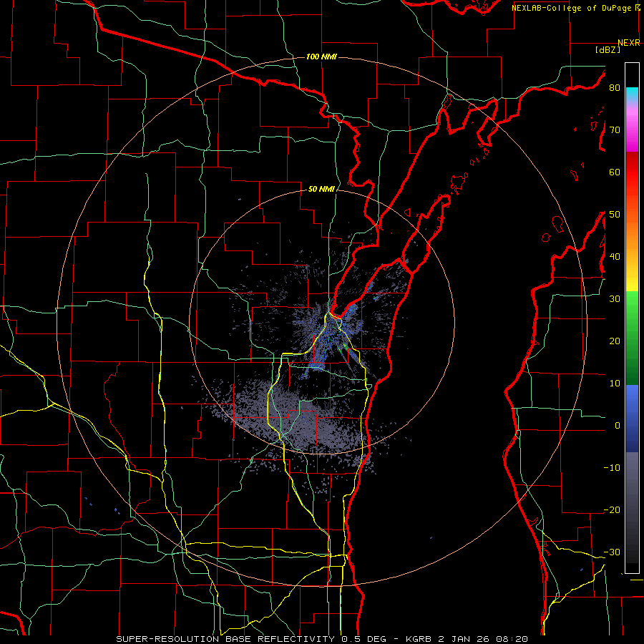Image resolution: width=644 pixels, height=644 pixels.
Task: Click the 40 value on the dBZ scale
Action: point(615,257)
